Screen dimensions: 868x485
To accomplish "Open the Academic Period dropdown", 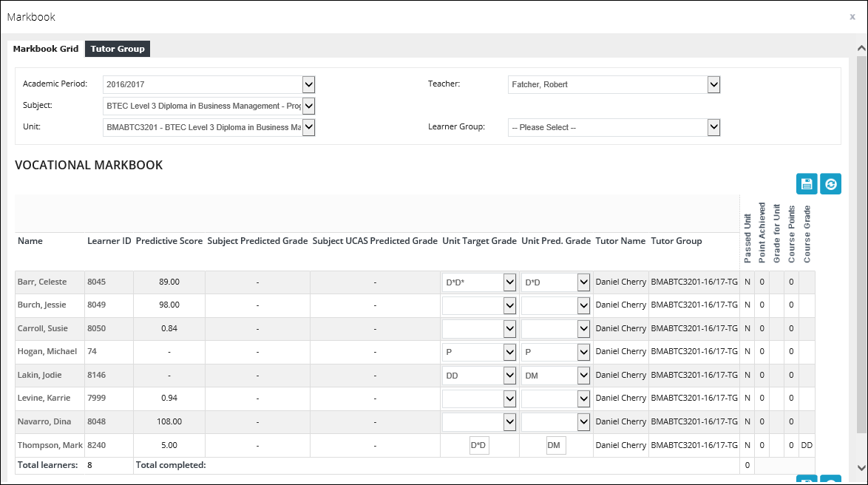I will (309, 84).
